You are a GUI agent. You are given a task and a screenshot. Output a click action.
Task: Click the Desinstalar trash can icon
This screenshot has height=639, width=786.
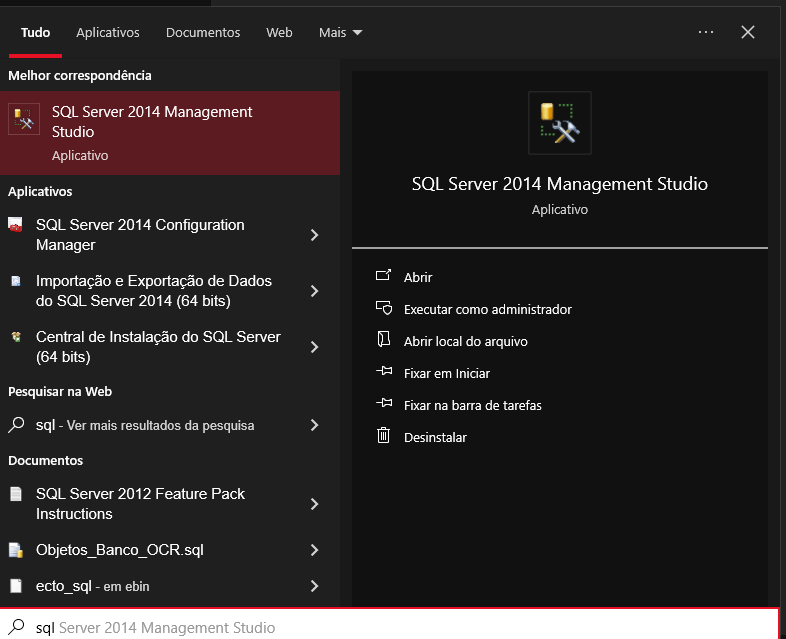382,436
